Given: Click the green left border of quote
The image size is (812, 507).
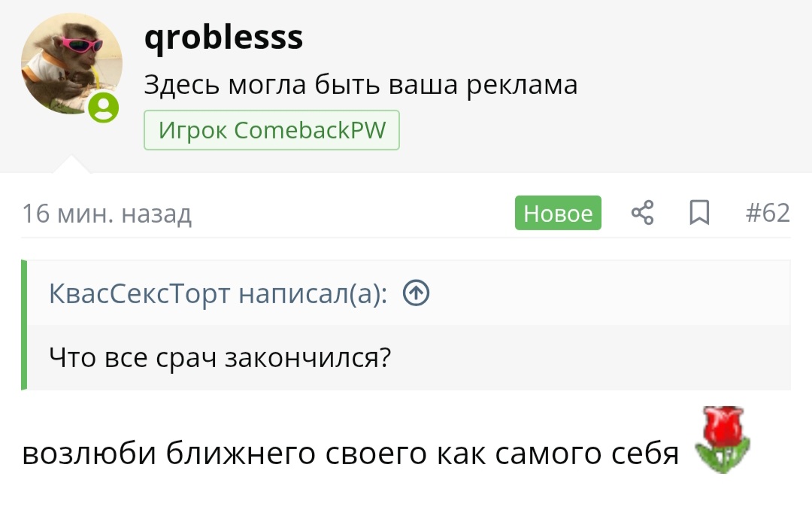Looking at the screenshot, I should tap(24, 324).
